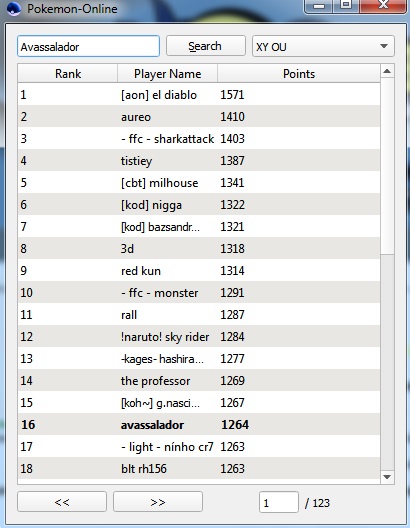Maximize the Pokemon-Online window
Viewport: 410px width, 528px height.
tap(346, 5)
